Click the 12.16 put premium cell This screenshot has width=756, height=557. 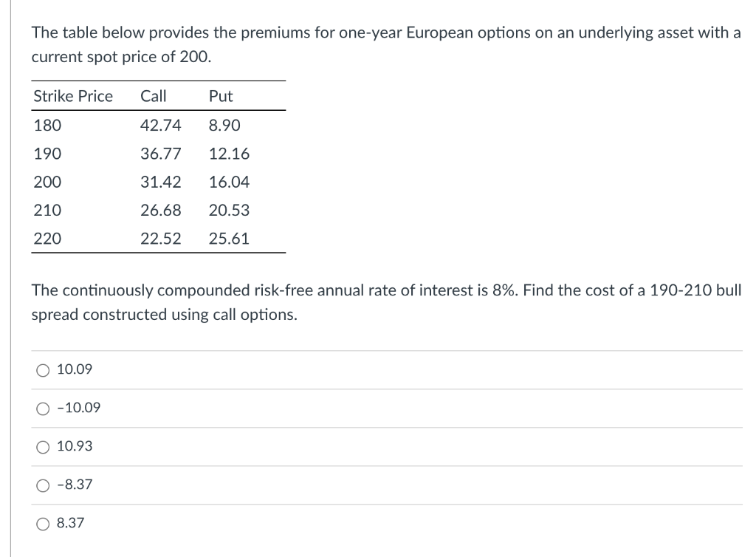229,154
